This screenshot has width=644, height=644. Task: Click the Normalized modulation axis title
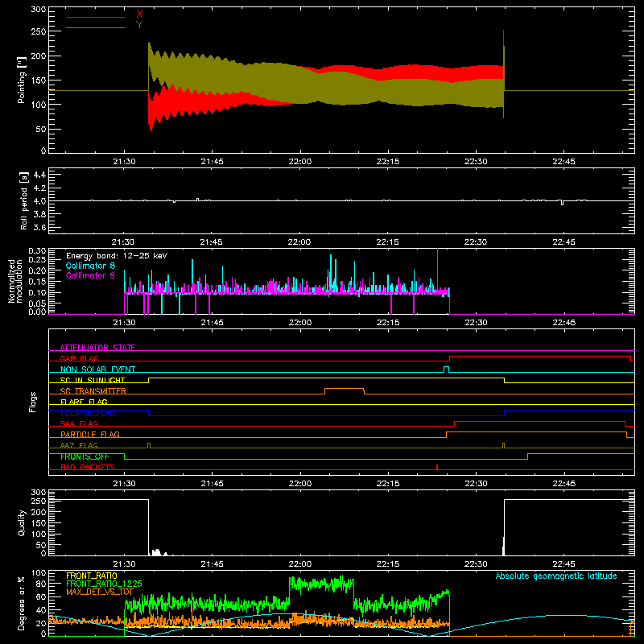click(15, 281)
